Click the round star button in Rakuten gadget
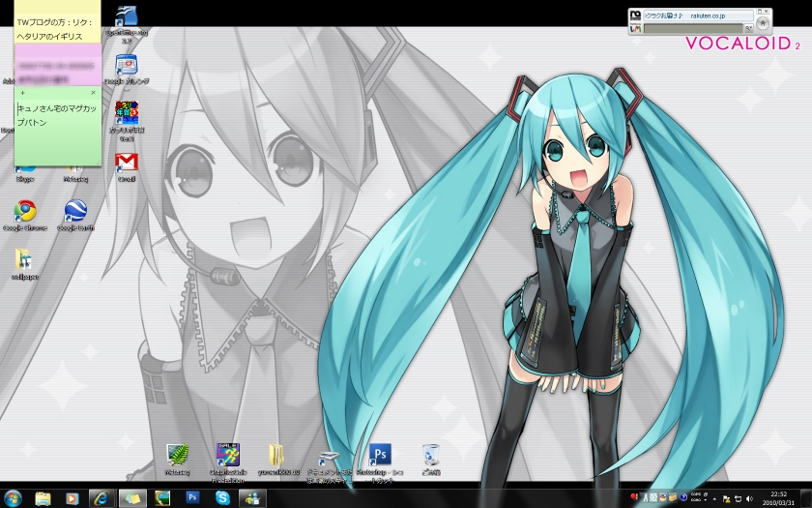This screenshot has height=508, width=812. point(763,23)
